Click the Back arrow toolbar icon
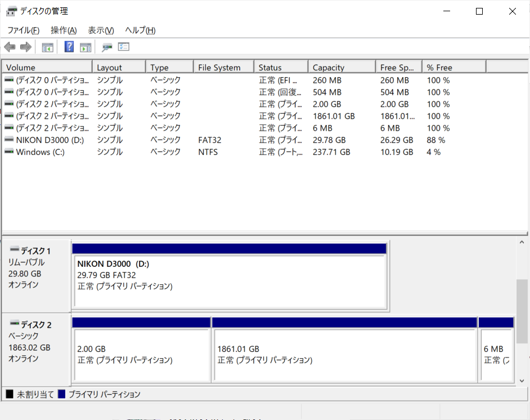 coord(10,47)
